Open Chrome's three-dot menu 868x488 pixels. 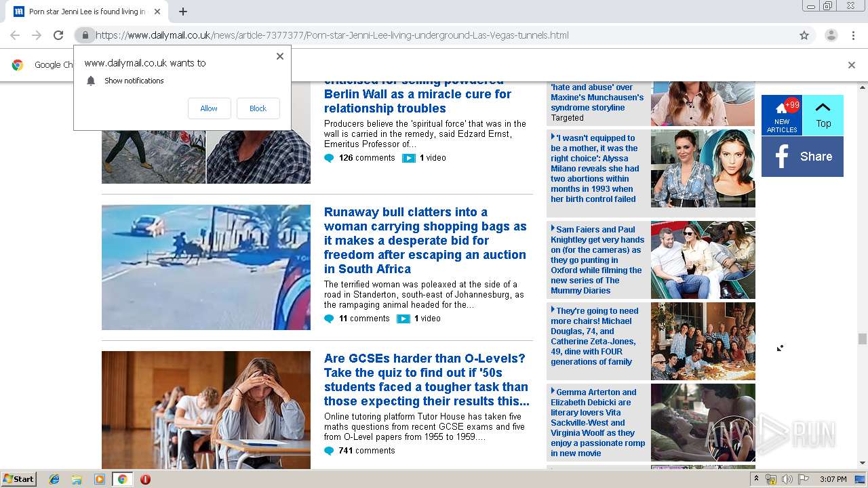853,35
